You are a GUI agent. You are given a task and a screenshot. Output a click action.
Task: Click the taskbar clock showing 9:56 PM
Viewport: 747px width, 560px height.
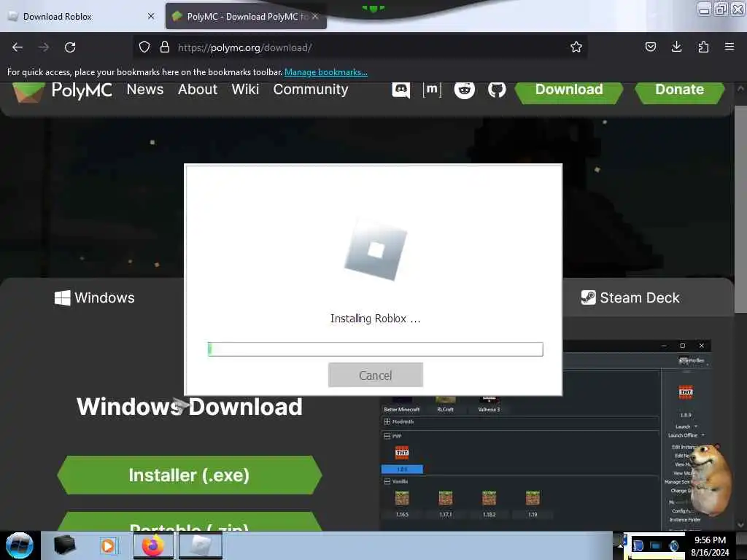tap(710, 540)
